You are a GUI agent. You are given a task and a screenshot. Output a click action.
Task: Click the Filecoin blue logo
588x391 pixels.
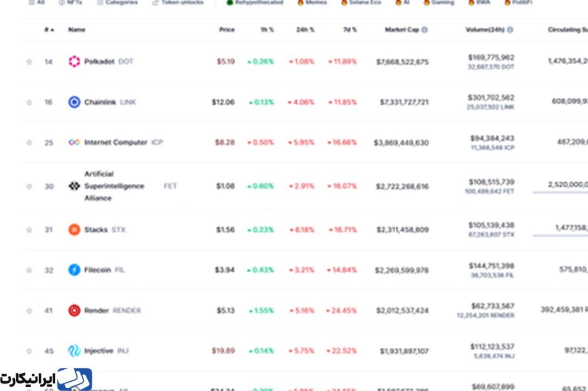tap(74, 270)
